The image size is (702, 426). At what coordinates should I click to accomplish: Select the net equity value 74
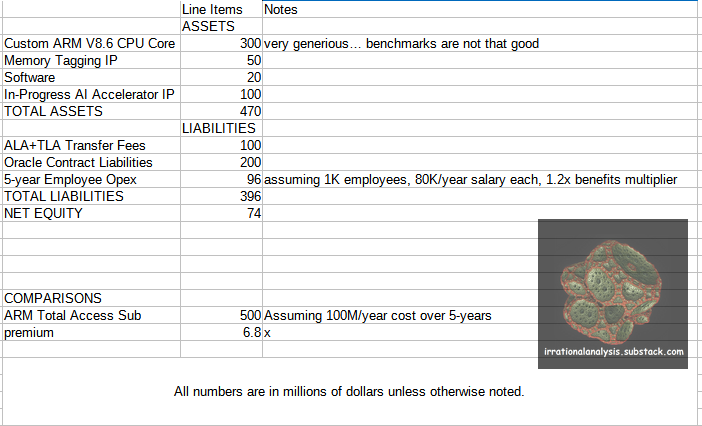click(x=221, y=213)
